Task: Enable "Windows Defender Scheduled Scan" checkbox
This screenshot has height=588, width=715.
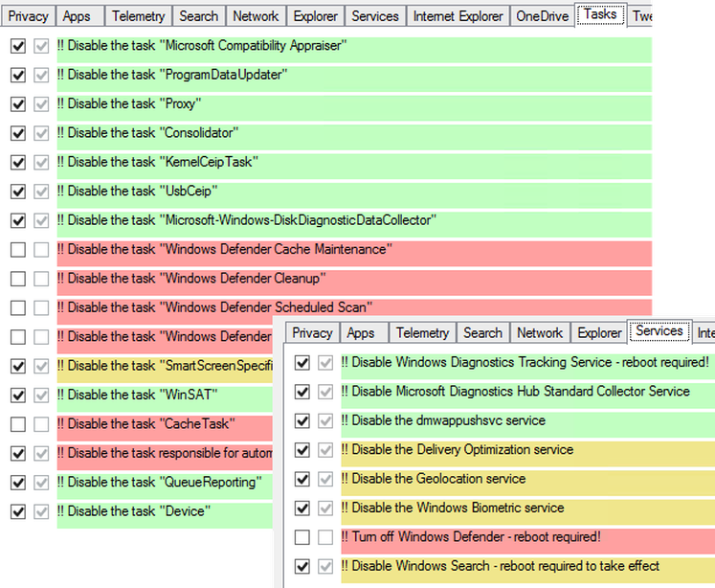Action: coord(18,308)
